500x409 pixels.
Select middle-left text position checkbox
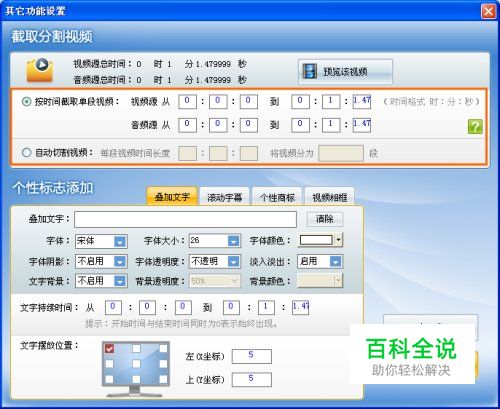click(109, 364)
